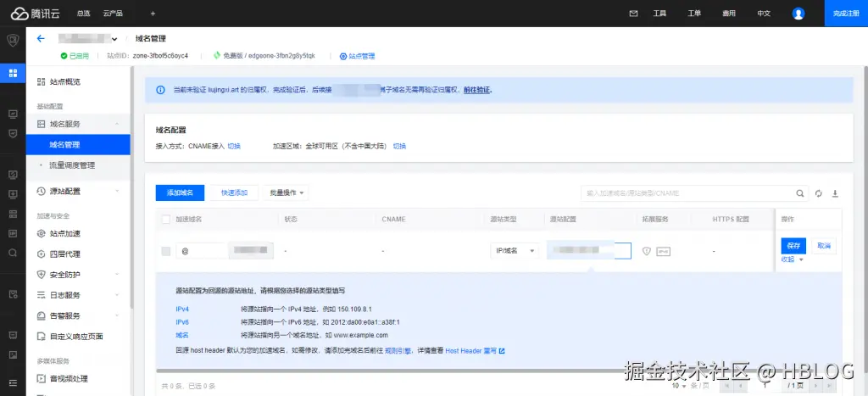Image resolution: width=868 pixels, height=396 pixels.
Task: Open the plus shortcut in top bar
Action: coord(153,14)
